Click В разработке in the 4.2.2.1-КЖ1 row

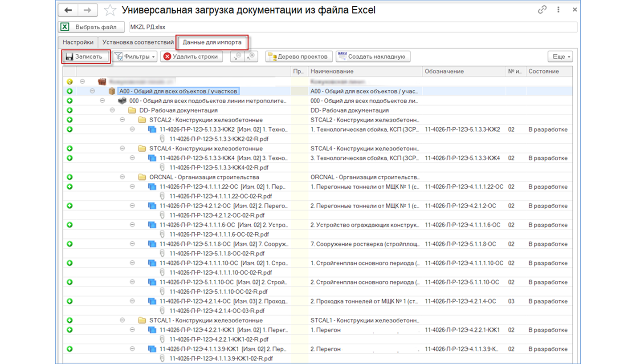tap(548, 330)
